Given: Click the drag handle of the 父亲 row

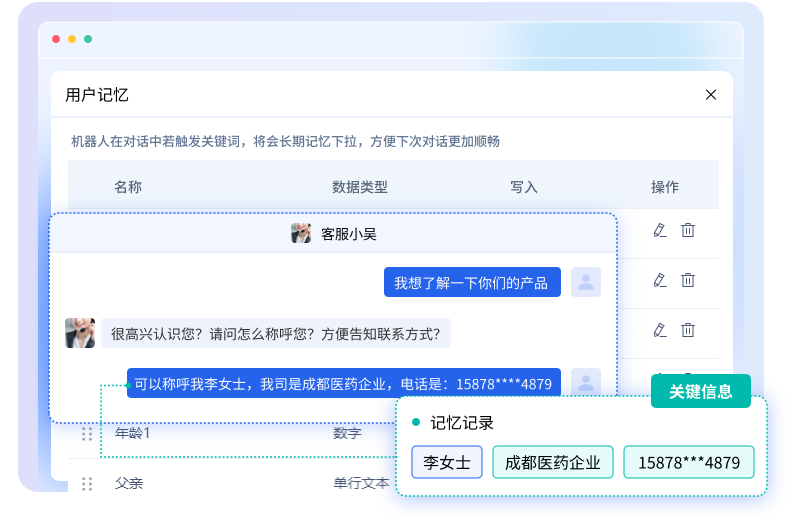Looking at the screenshot, I should coord(87,484).
